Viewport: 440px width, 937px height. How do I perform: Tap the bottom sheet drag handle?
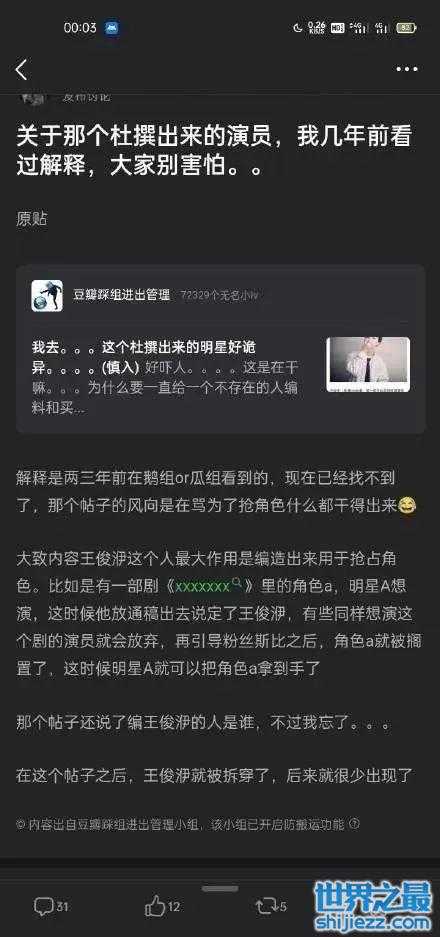pyautogui.click(x=220, y=889)
